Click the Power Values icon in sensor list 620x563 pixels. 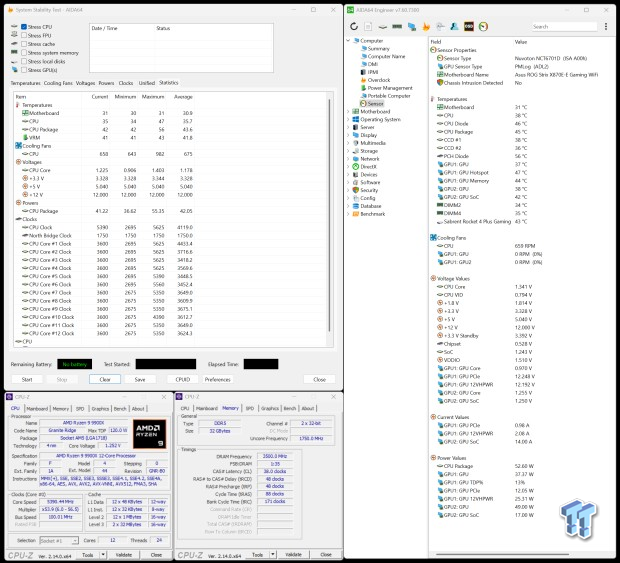[433, 458]
